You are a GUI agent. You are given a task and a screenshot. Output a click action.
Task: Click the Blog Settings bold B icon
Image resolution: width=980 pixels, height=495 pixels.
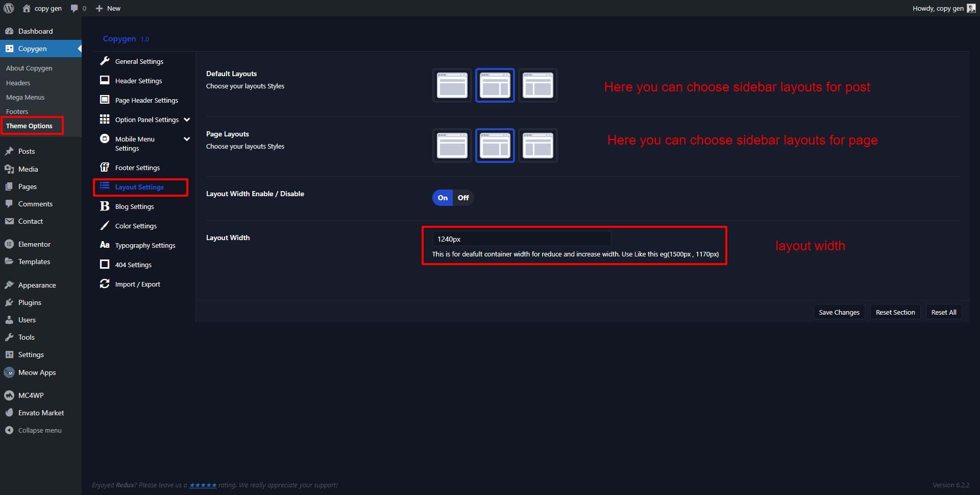(x=105, y=206)
